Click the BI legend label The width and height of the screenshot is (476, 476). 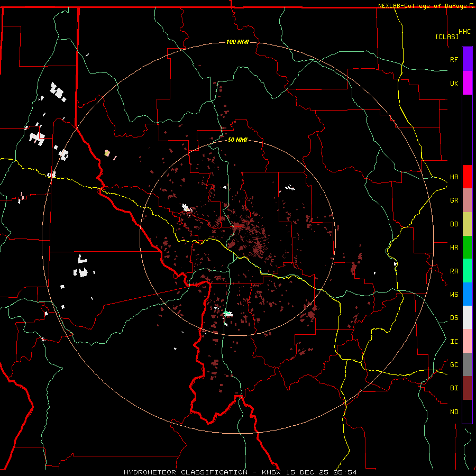[454, 388]
